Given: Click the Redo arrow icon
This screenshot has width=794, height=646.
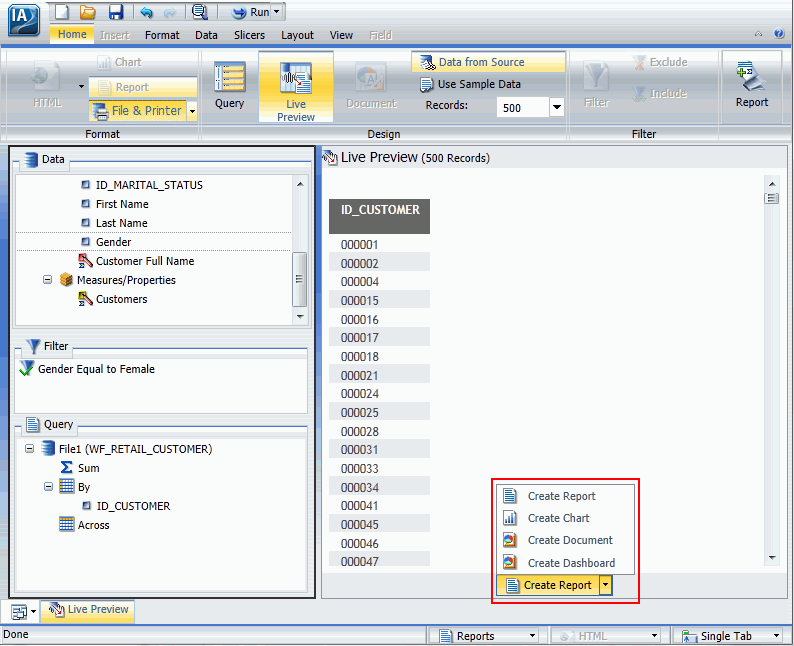Looking at the screenshot, I should (x=171, y=12).
